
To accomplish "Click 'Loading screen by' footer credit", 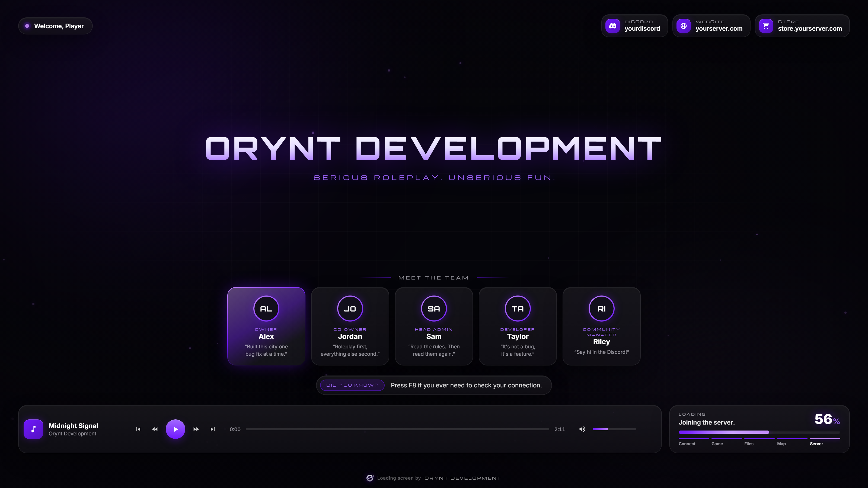I will click(x=399, y=478).
